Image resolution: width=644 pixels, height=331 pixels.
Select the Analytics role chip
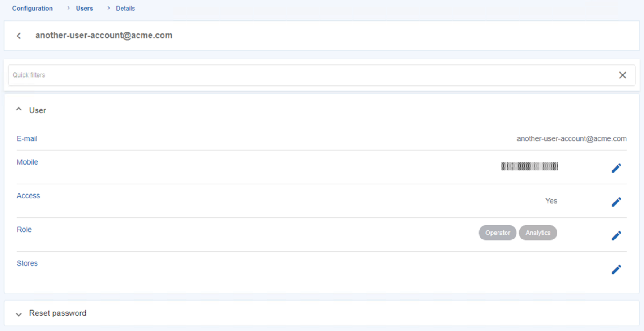click(538, 233)
